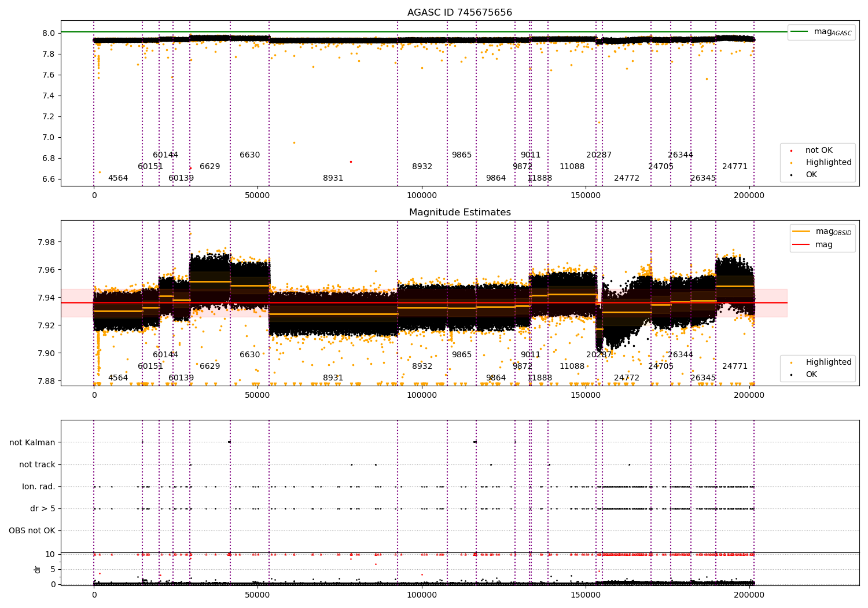Click OBSID label 60139 in Magnitude Estimates plot
The image size is (868, 608).
pos(181,378)
